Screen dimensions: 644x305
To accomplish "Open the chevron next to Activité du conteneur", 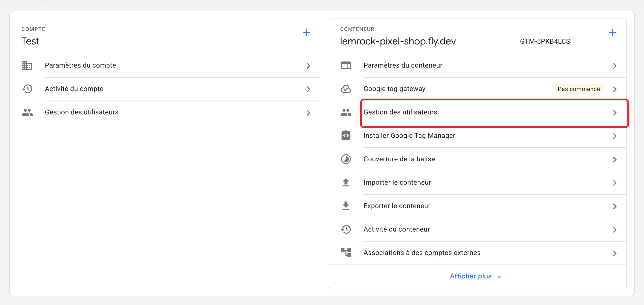I will coord(615,230).
